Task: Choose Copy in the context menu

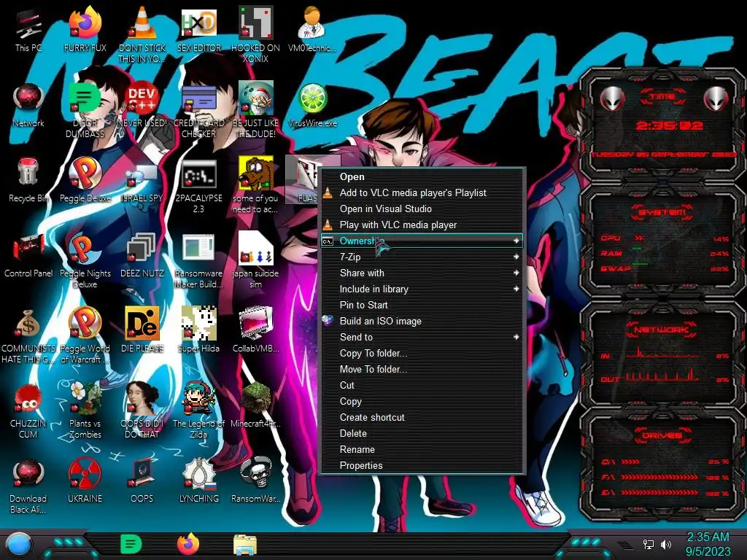Action: (x=422, y=402)
